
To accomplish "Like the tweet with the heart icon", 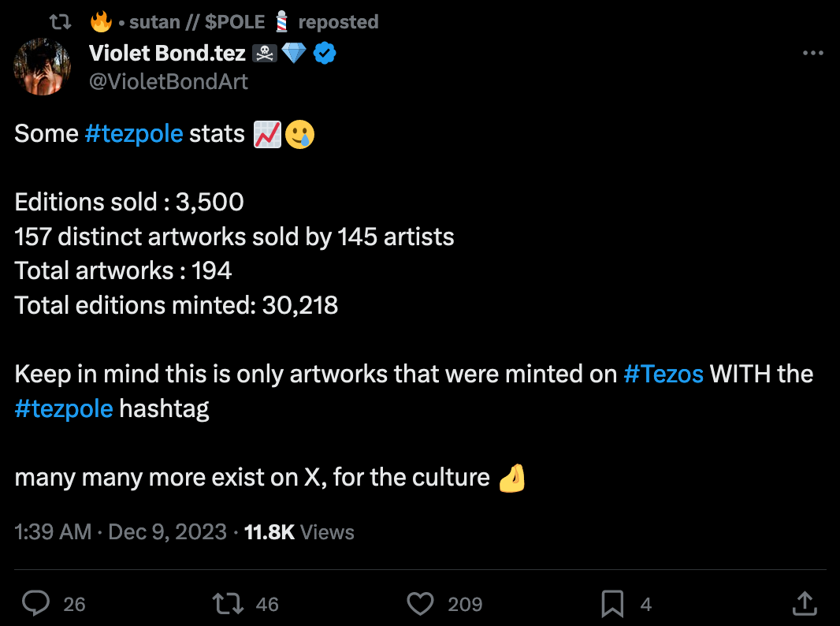I will [x=421, y=604].
